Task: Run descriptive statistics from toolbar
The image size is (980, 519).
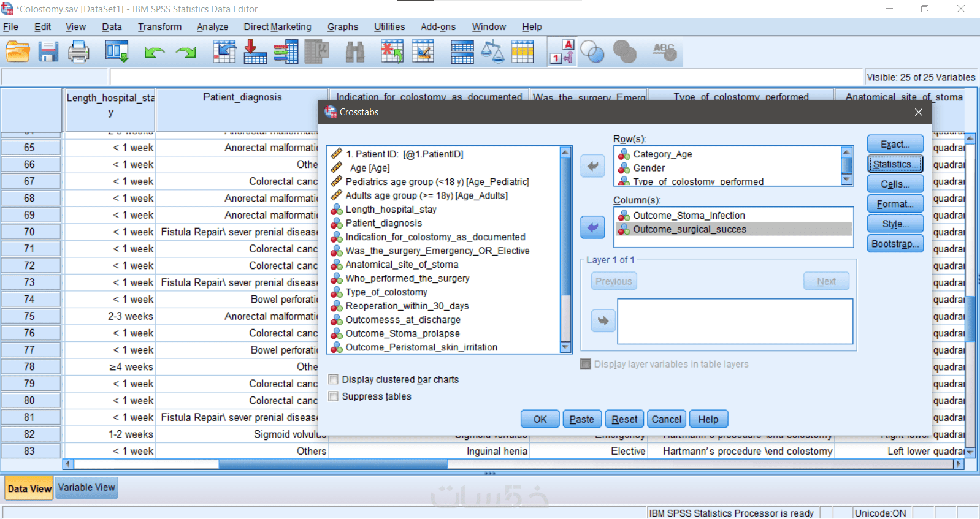Action: pos(316,51)
